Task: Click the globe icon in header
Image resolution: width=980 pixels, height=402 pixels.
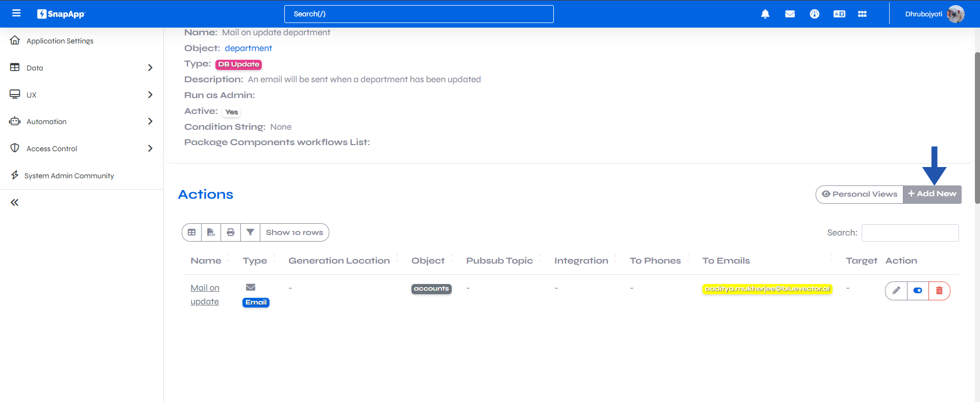Action: coord(815,14)
